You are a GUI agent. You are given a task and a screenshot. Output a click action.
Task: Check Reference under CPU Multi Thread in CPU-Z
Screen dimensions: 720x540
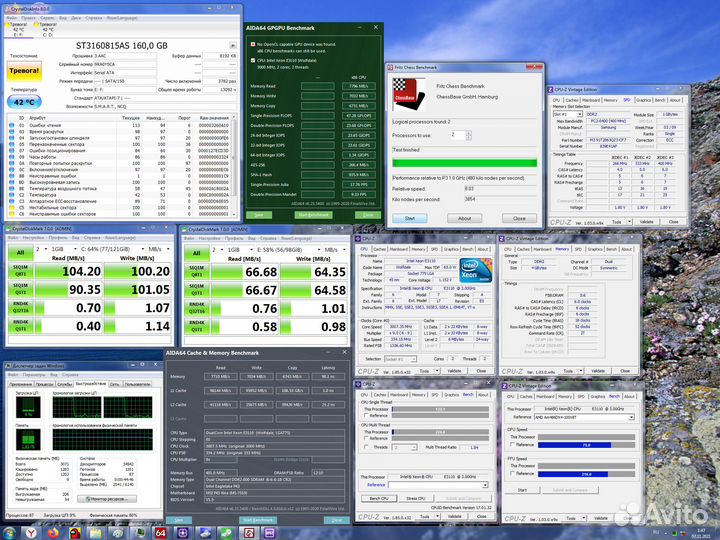click(366, 438)
